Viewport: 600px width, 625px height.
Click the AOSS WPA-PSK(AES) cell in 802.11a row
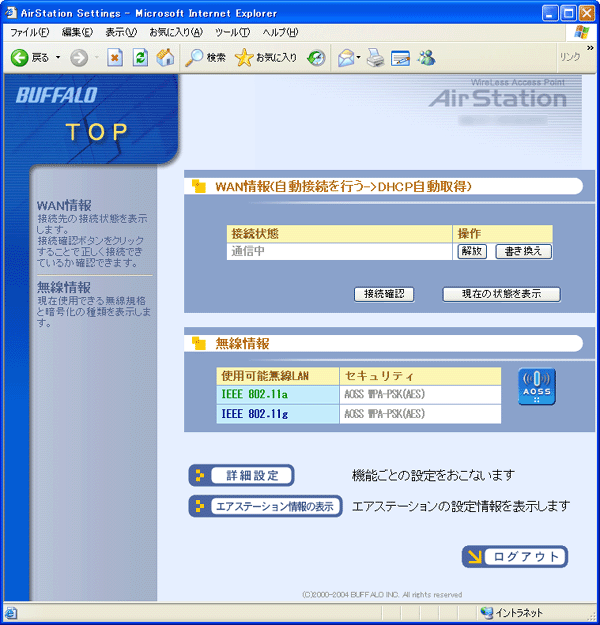point(421,395)
